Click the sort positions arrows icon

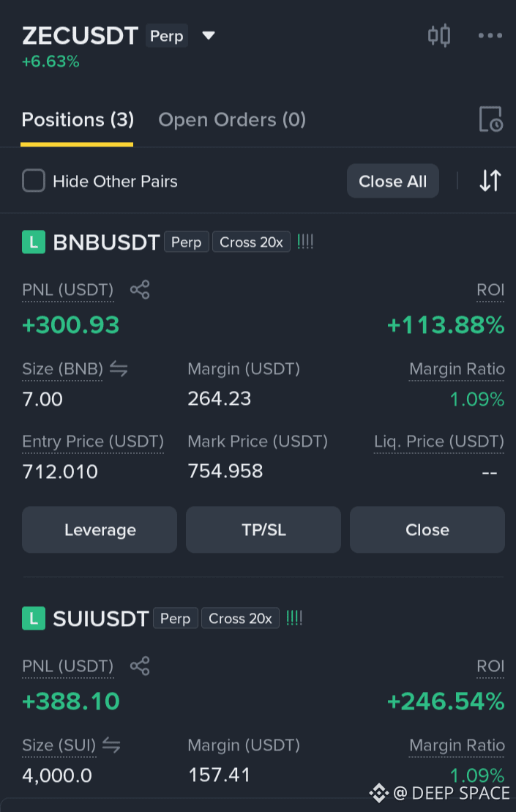point(490,181)
